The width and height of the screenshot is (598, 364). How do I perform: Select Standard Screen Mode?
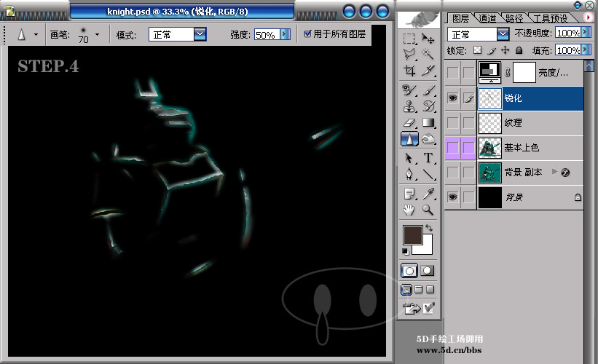406,290
